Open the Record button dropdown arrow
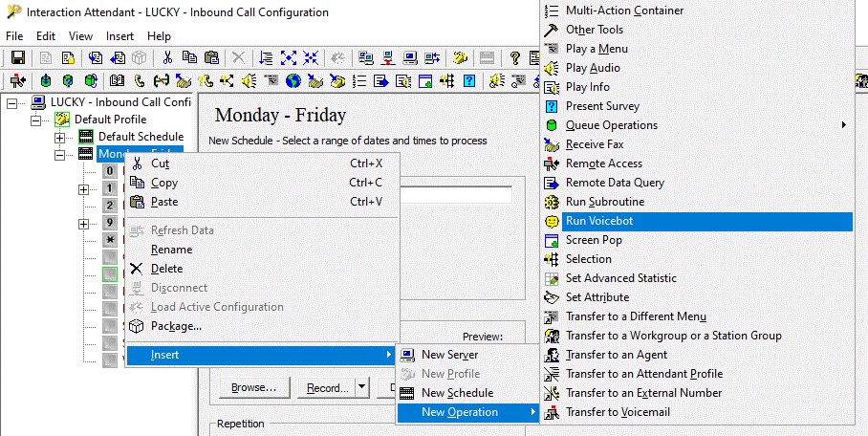 361,388
